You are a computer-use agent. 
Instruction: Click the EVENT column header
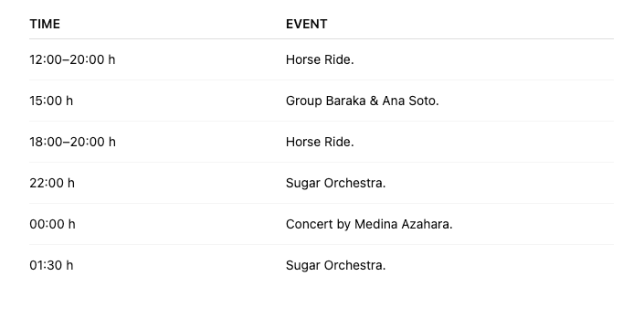click(x=306, y=24)
